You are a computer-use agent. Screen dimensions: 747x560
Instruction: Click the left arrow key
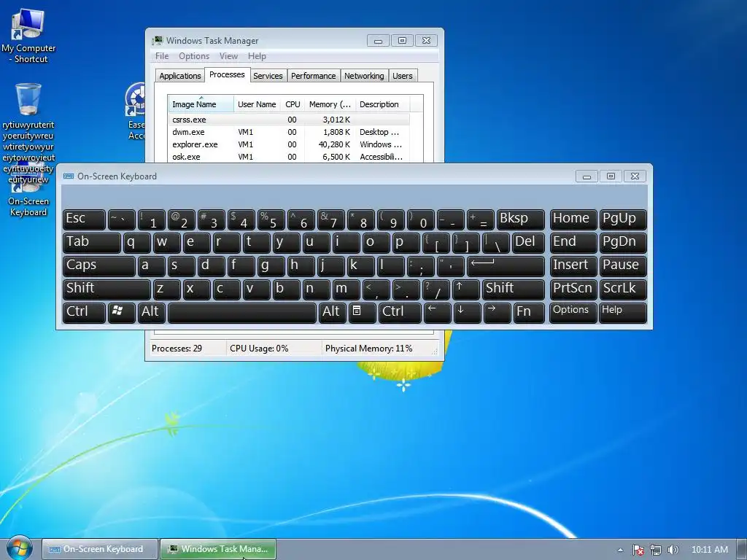(x=437, y=313)
